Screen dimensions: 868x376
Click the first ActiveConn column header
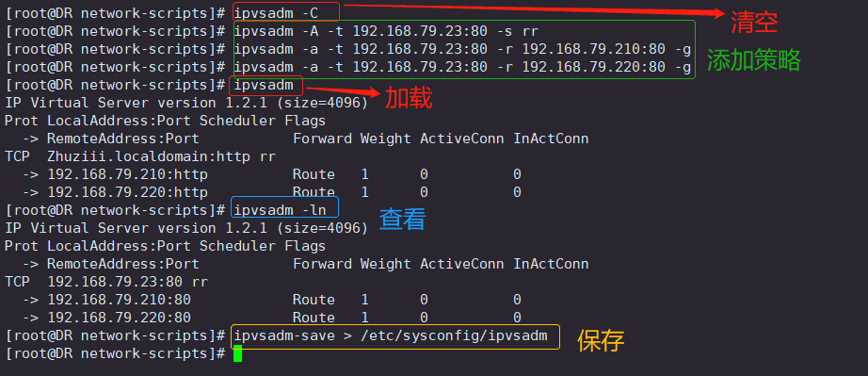[461, 139]
